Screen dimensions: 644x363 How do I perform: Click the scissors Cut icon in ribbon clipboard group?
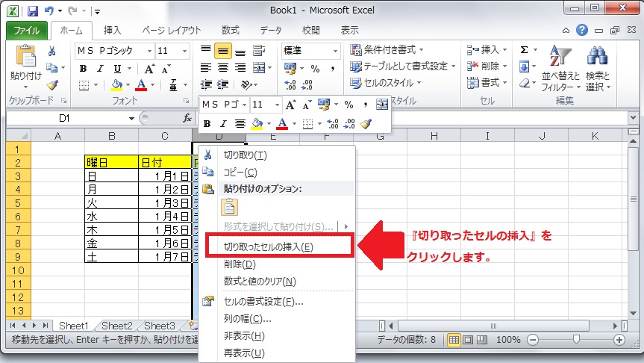51,51
